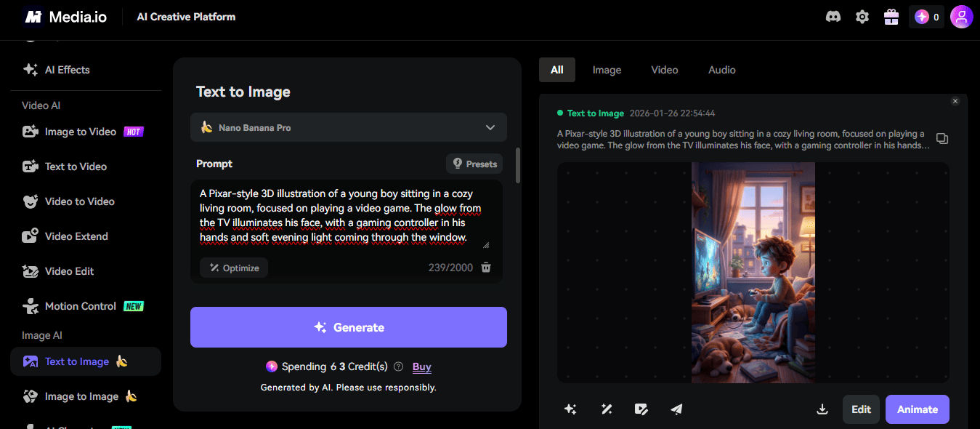Switch to the Image tab

(x=607, y=69)
